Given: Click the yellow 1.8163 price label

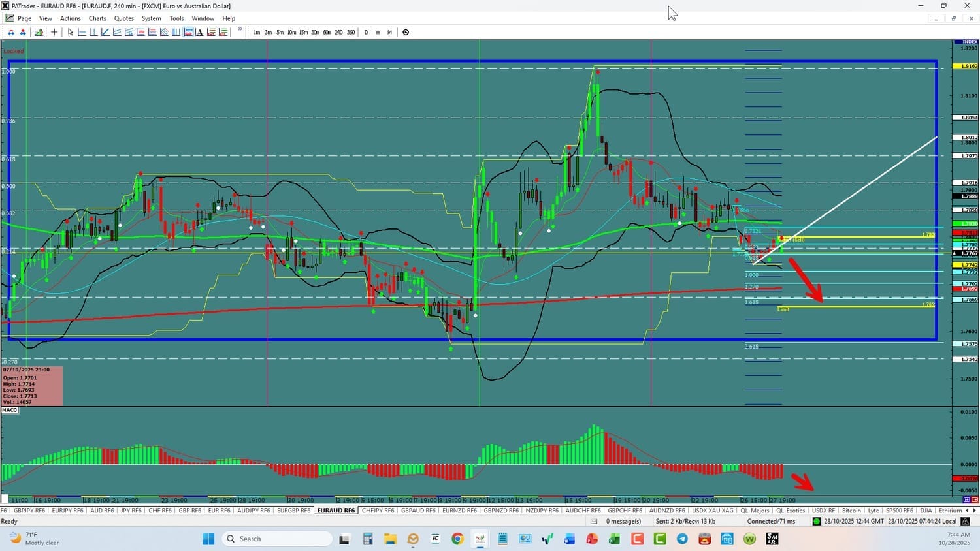Looking at the screenshot, I should 966,66.
